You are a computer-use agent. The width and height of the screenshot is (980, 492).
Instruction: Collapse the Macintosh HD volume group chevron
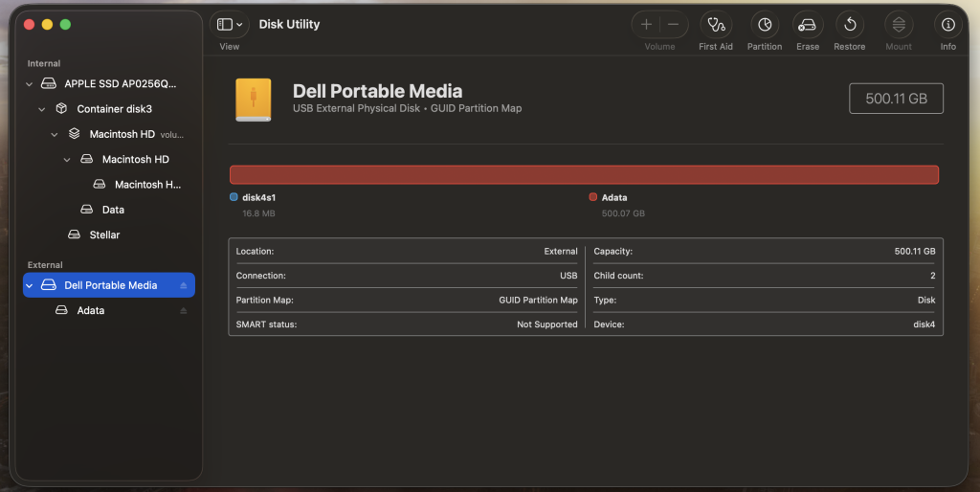point(54,134)
